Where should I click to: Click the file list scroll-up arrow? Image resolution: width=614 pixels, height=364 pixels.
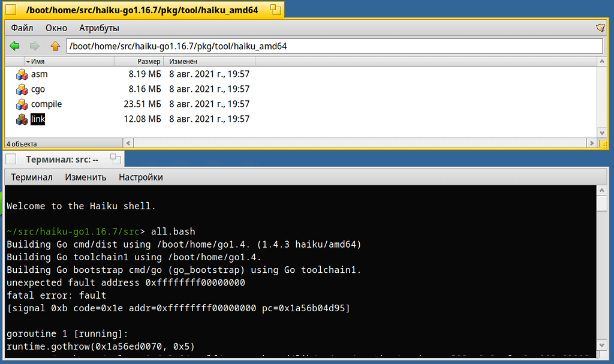click(602, 62)
